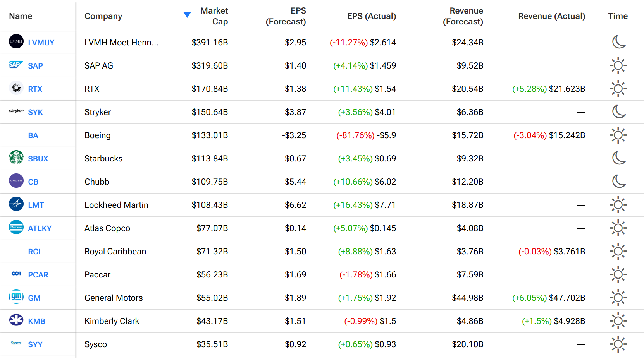This screenshot has width=644, height=358.
Task: Toggle sort arrow beside Market Cap
Action: tap(187, 15)
